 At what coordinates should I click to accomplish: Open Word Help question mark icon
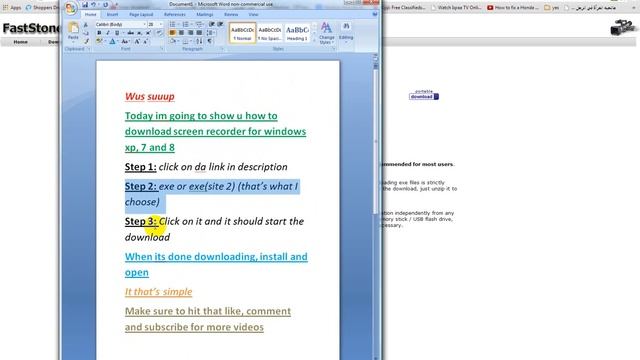(375, 14)
